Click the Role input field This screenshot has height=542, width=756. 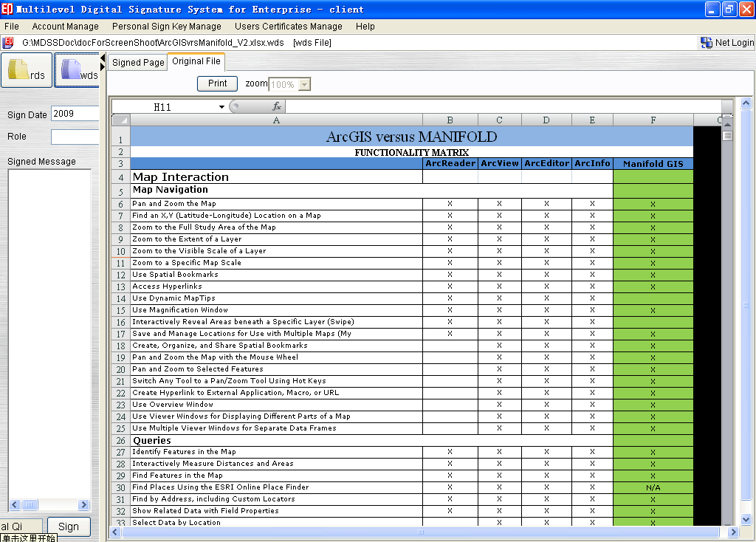75,137
